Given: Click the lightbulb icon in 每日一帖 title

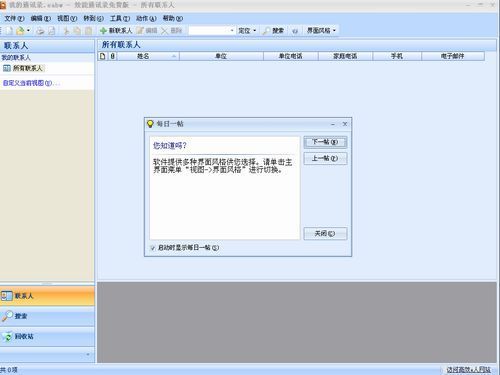Looking at the screenshot, I should (150, 124).
